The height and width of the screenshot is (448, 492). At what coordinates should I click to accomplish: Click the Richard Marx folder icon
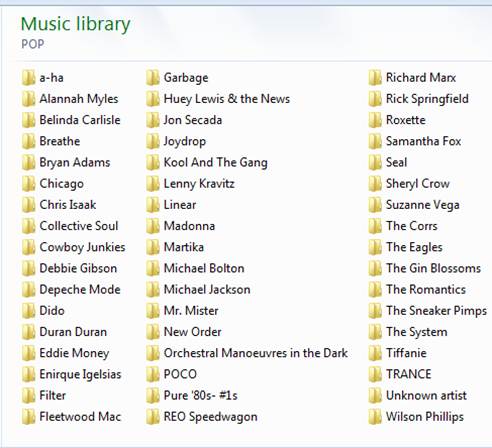coord(375,78)
